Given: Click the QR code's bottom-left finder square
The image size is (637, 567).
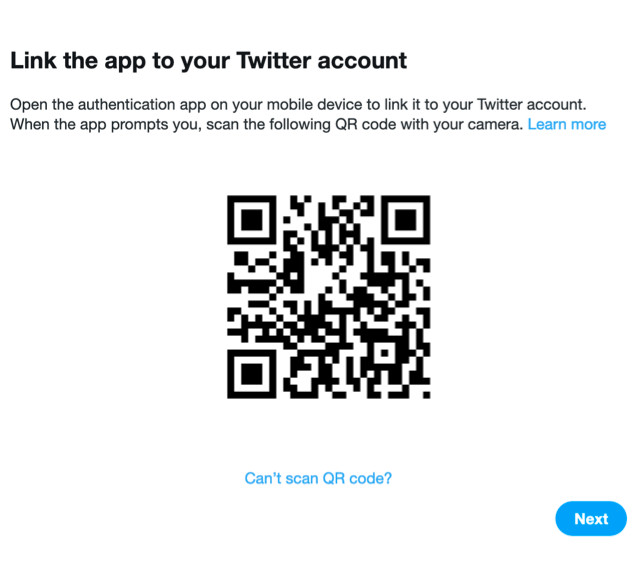Looking at the screenshot, I should (252, 373).
